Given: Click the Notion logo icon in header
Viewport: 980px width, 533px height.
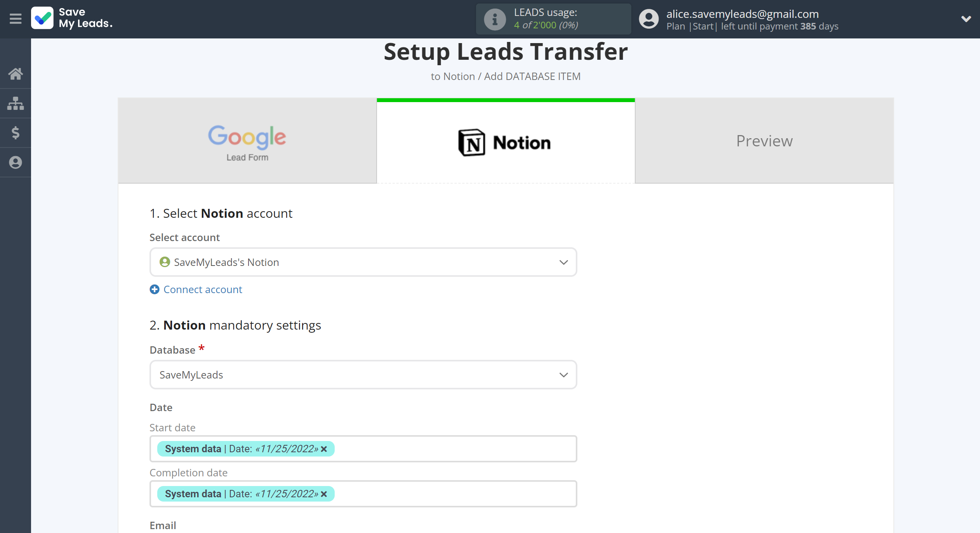Looking at the screenshot, I should pos(471,141).
